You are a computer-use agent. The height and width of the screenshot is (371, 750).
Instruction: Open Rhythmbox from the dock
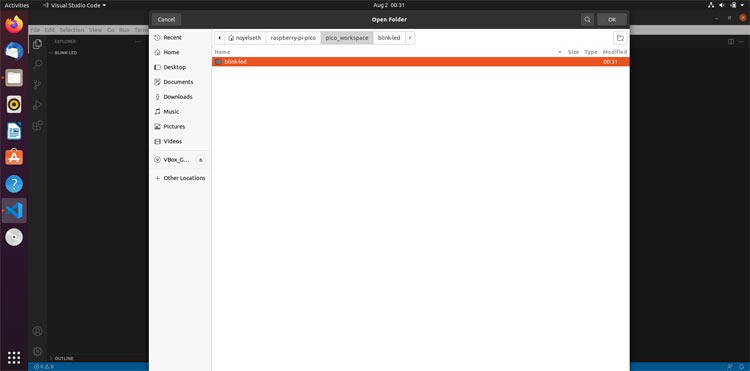point(14,104)
